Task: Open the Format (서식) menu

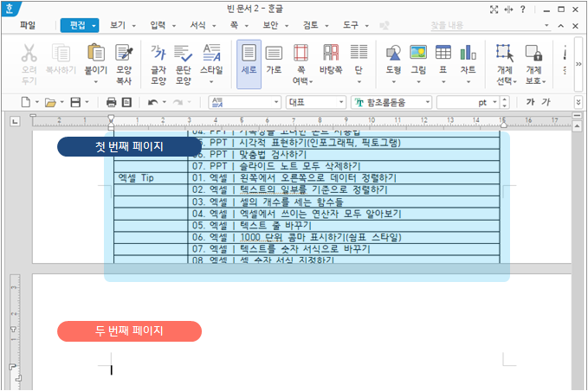Action: click(x=198, y=25)
